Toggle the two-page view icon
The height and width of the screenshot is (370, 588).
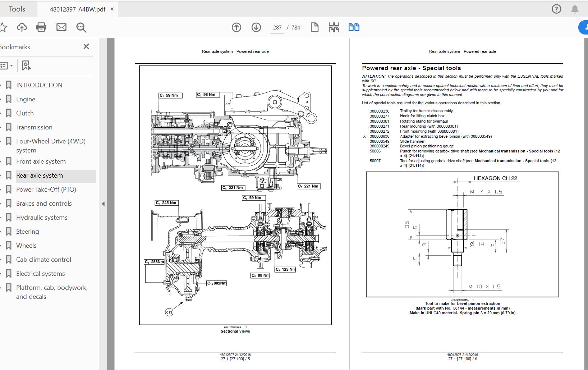click(x=354, y=27)
